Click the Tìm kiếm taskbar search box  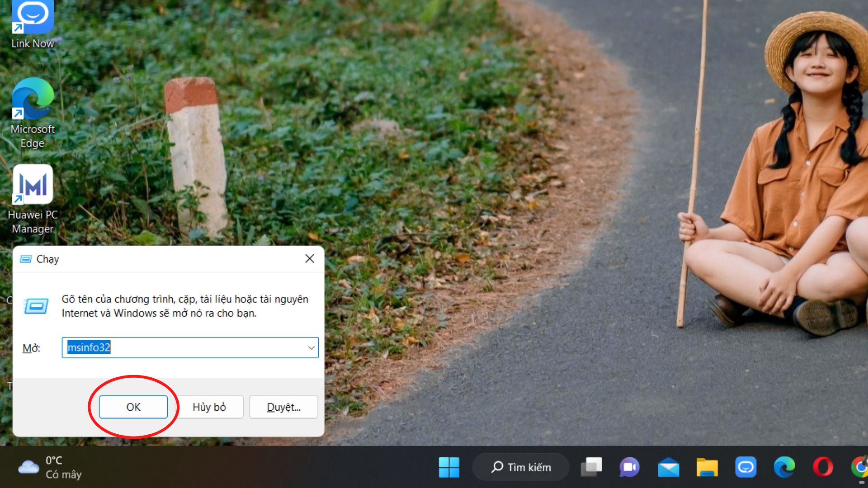tap(521, 467)
